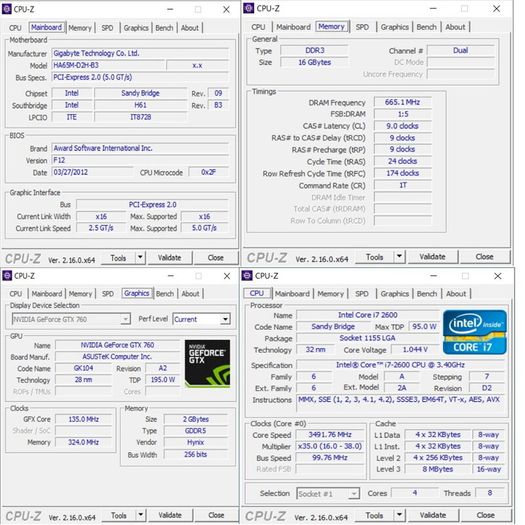The image size is (525, 525).
Task: Select the BIOS date 03/27/2012 field
Action: click(x=92, y=172)
